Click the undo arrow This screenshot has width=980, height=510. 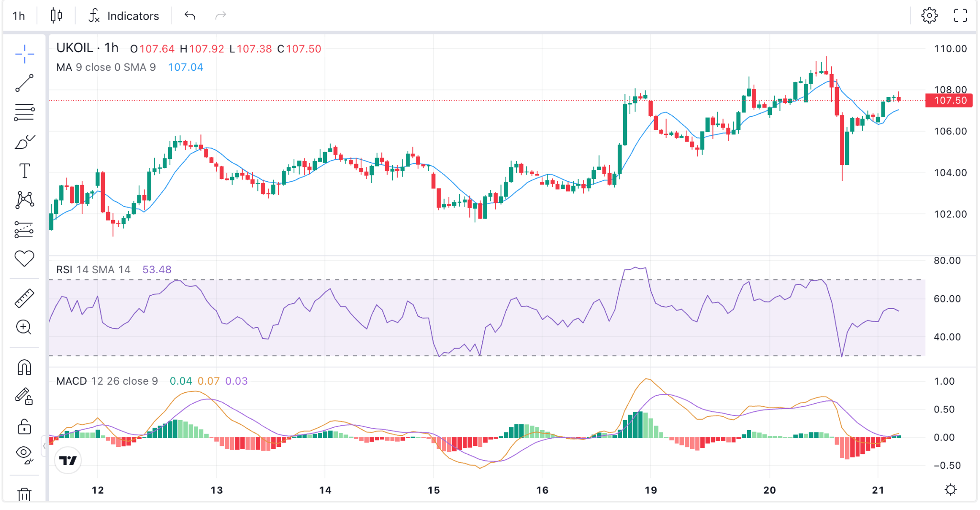(190, 16)
